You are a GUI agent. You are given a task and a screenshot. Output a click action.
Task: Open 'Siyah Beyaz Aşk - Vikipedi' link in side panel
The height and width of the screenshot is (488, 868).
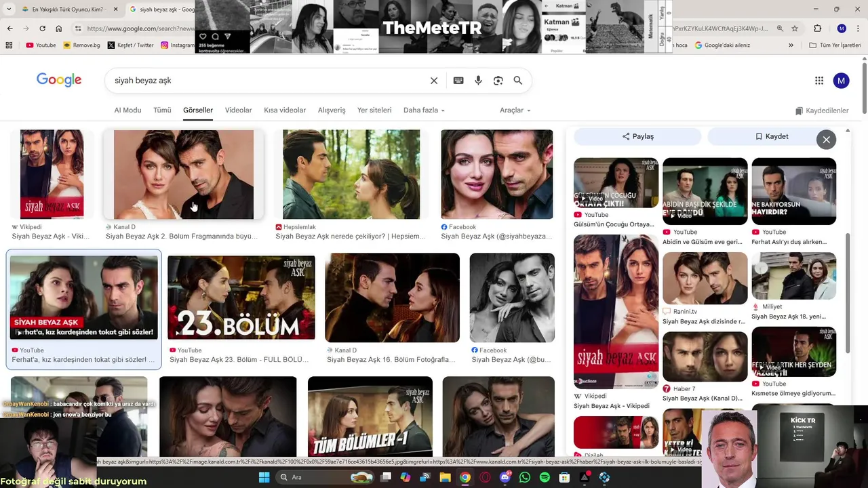pyautogui.click(x=612, y=406)
